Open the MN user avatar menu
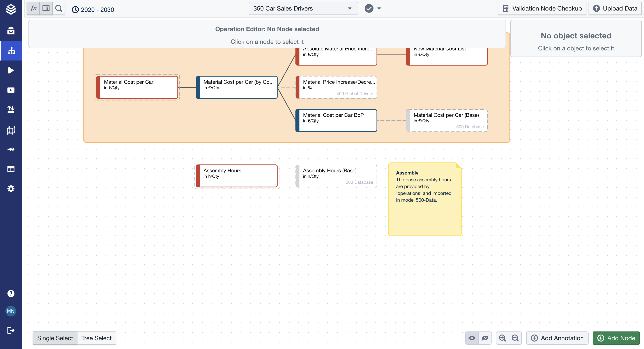This screenshot has width=644, height=349. tap(11, 311)
